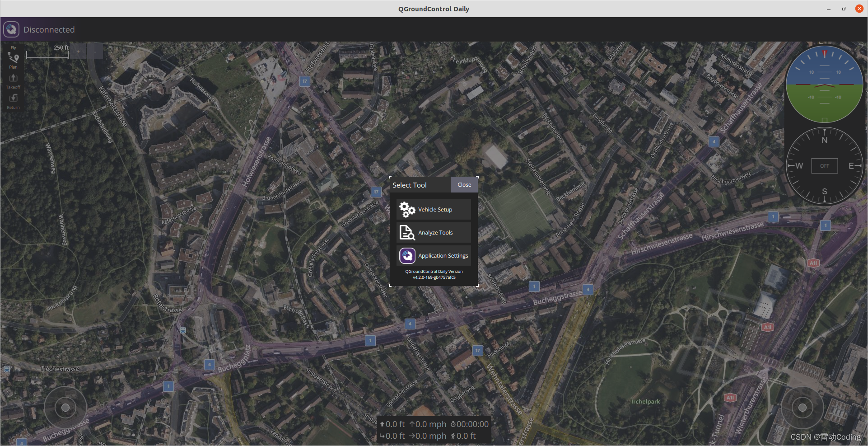
Task: Click the Disconnected status text
Action: [49, 30]
